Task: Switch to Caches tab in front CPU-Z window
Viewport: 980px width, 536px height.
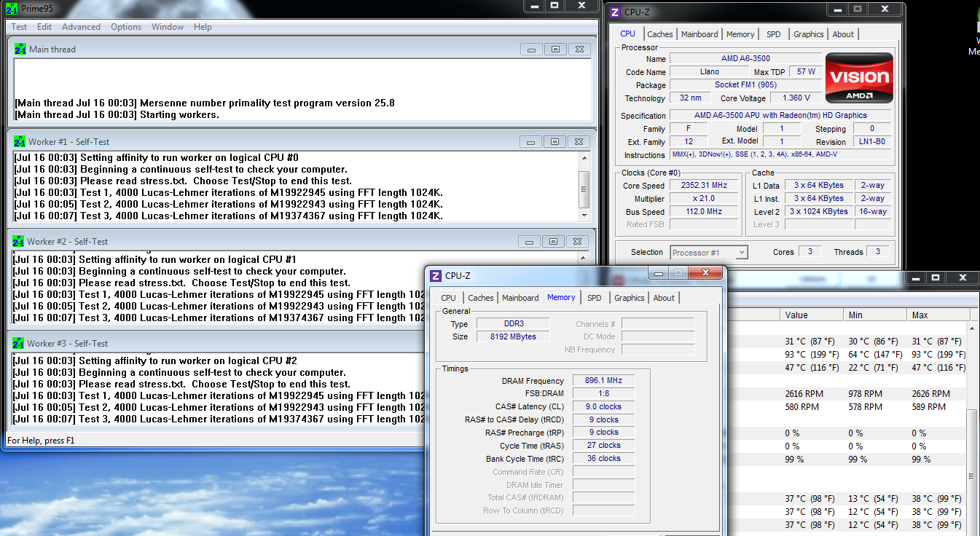Action: tap(481, 298)
